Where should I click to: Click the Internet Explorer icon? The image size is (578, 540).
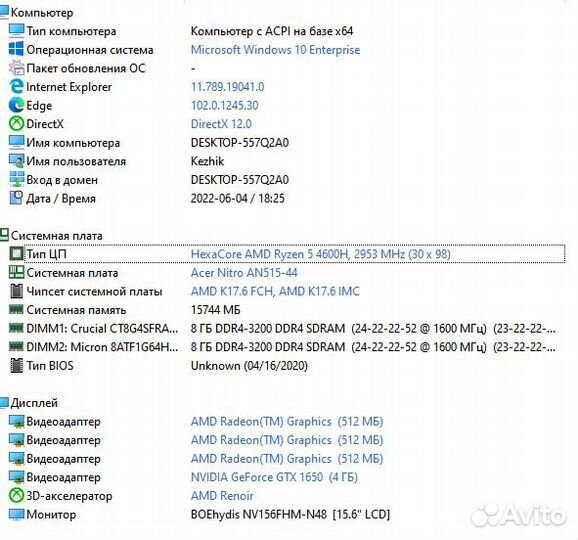(x=16, y=86)
